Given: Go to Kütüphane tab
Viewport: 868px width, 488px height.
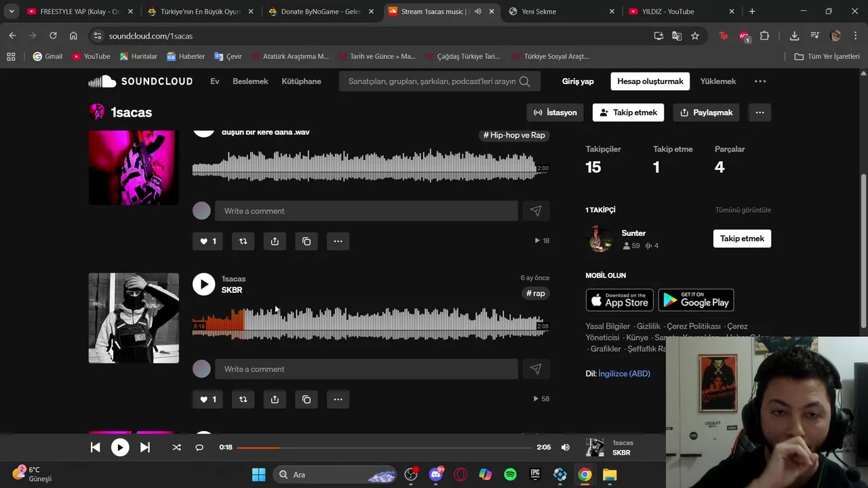Looking at the screenshot, I should click(x=301, y=81).
